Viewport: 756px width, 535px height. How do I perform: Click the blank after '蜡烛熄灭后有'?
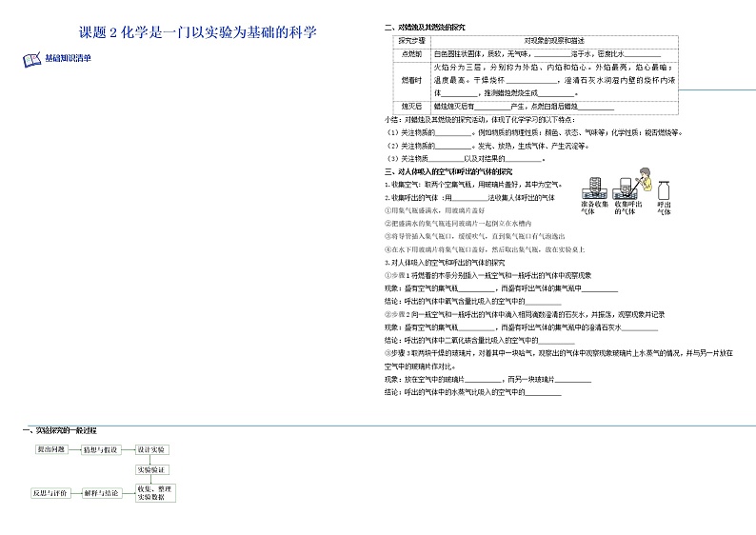click(x=492, y=107)
